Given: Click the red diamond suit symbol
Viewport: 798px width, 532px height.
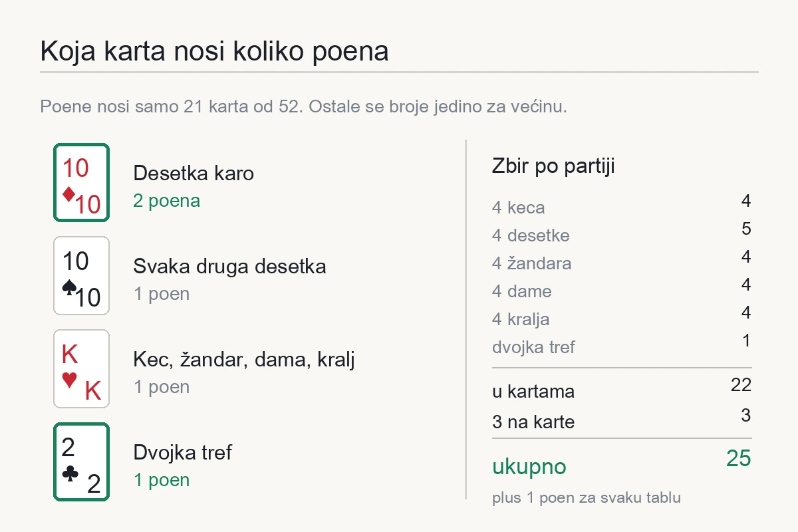Looking at the screenshot, I should (x=68, y=194).
